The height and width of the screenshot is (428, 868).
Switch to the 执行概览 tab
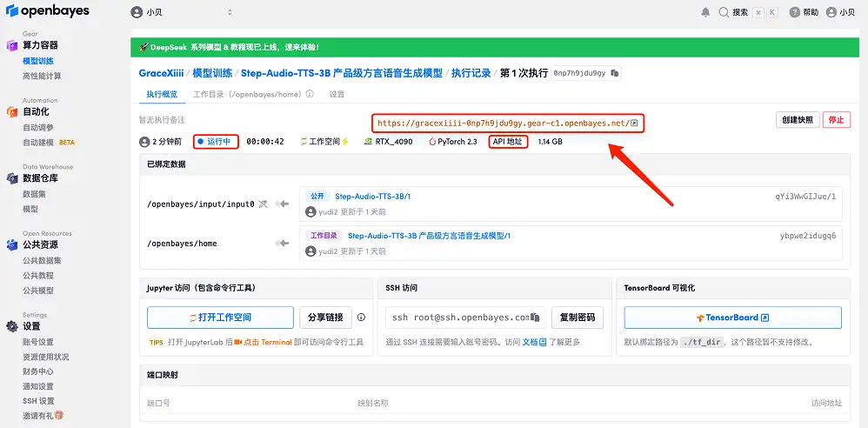pos(162,94)
